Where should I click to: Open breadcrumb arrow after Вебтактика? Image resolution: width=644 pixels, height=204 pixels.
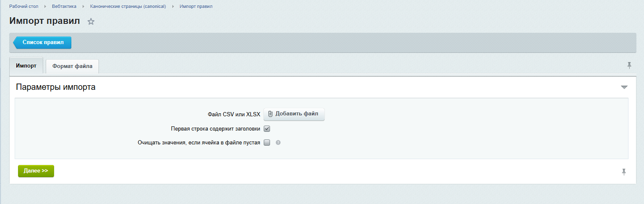pos(83,7)
